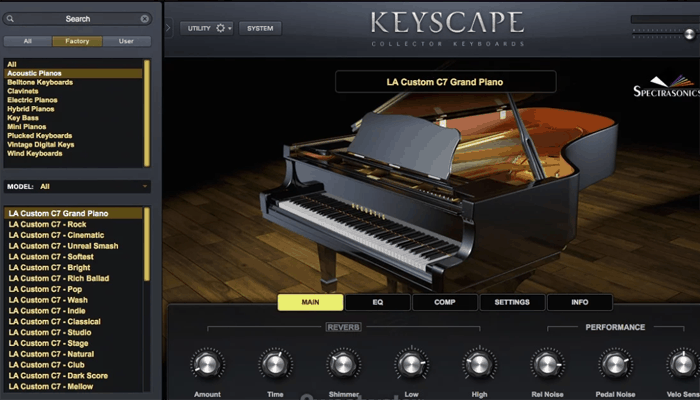The image size is (700, 400).
Task: Switch to the MAIN tab
Action: pos(310,302)
